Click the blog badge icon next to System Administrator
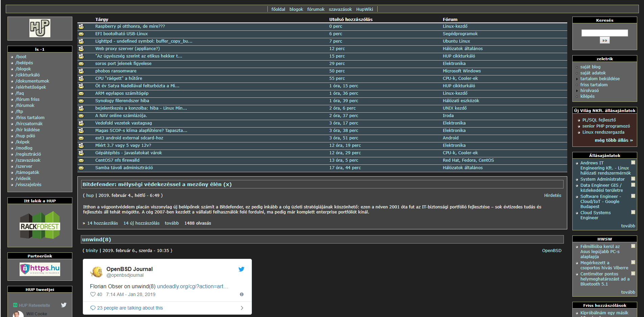 (633, 179)
